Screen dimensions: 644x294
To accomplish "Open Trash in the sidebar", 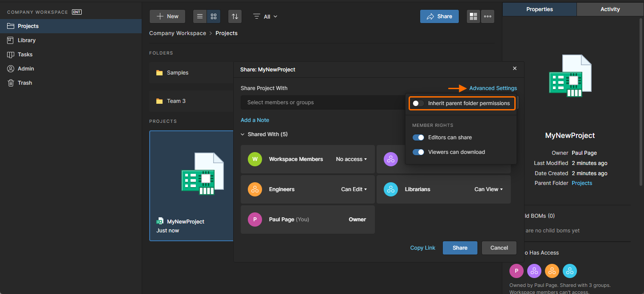I will pos(25,83).
